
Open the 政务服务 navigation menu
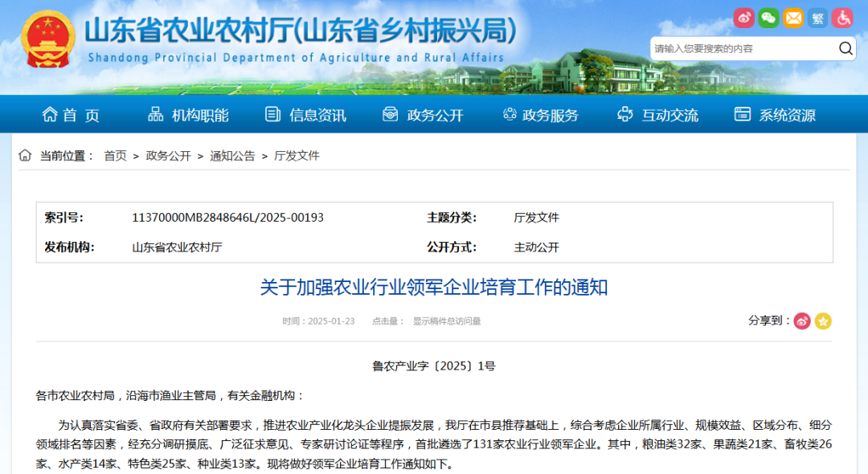pos(551,114)
